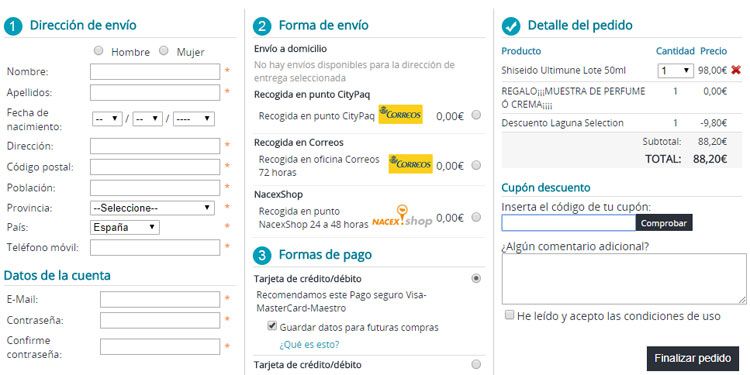The image size is (750, 375).
Task: Click the Finalizar pedido button
Action: coord(693,358)
